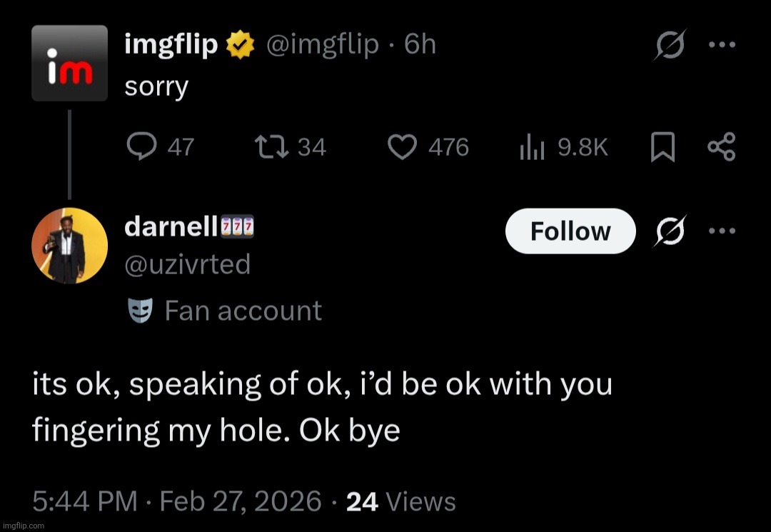Open three-dot menu on darnell's reply

coord(721,231)
